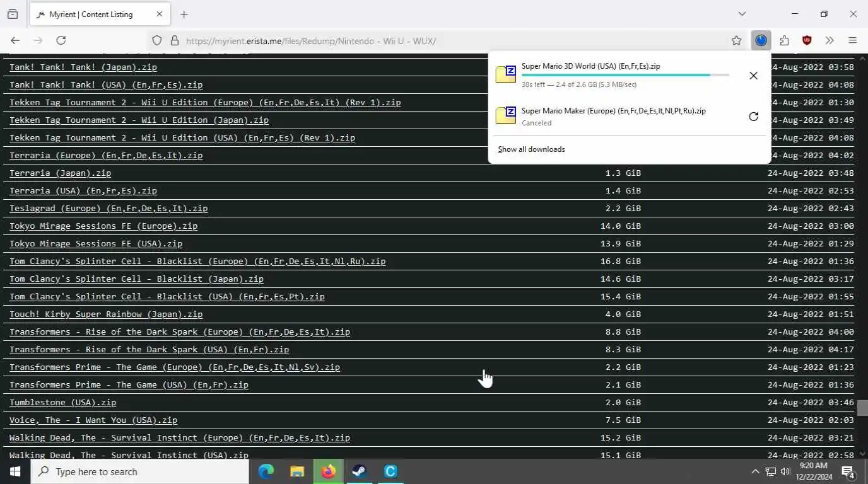Open the blue C app on taskbar

(x=390, y=471)
